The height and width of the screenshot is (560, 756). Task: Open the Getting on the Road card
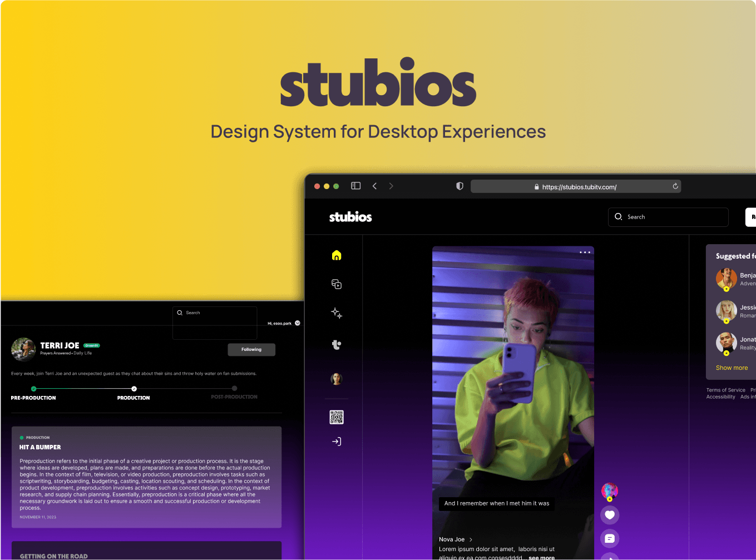click(x=146, y=551)
